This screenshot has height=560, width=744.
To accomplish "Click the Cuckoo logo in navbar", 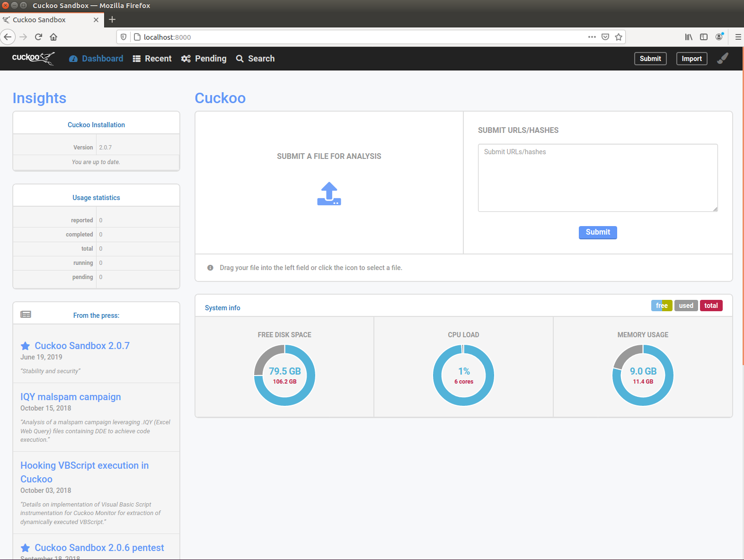I will pyautogui.click(x=33, y=58).
